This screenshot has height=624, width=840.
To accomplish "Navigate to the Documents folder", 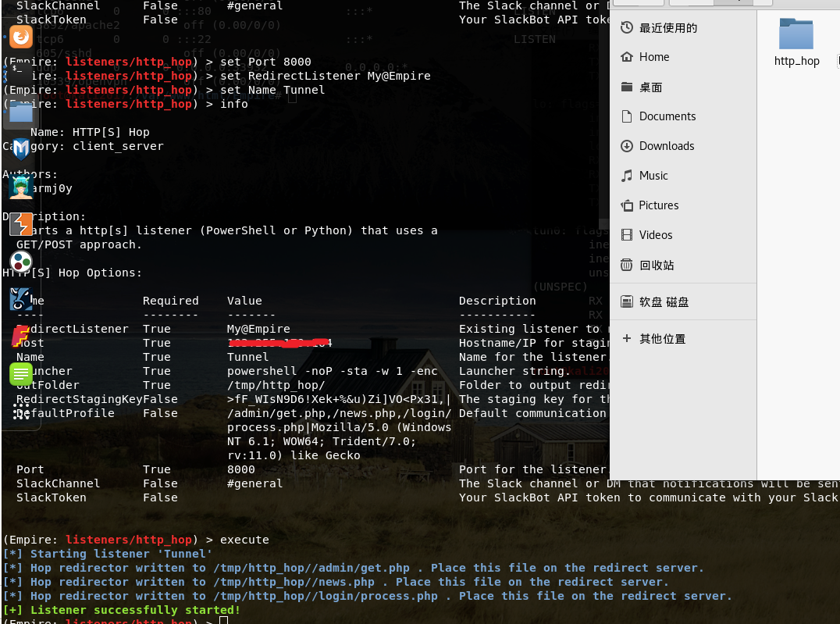I will point(667,116).
